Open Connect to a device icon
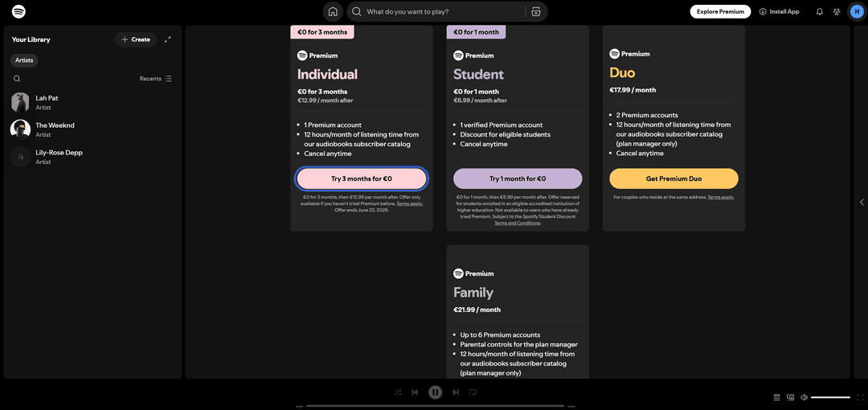Screen dimensions: 868x410 tap(791, 397)
